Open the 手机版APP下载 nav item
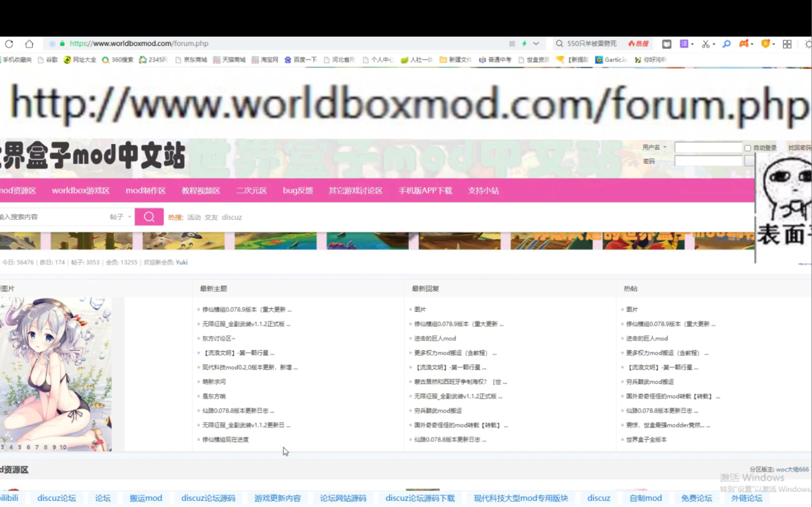The image size is (812, 507). 425,191
